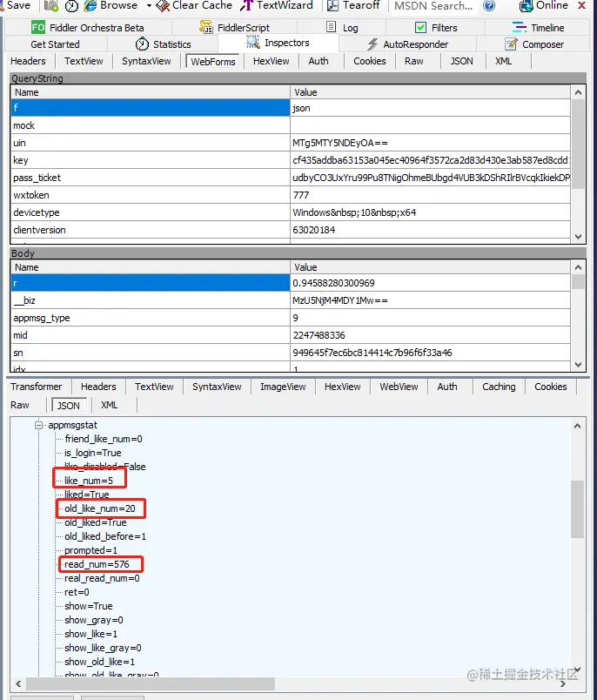Click the Clear Cache icon
Viewport: 597px width, 700px height.
point(163,6)
